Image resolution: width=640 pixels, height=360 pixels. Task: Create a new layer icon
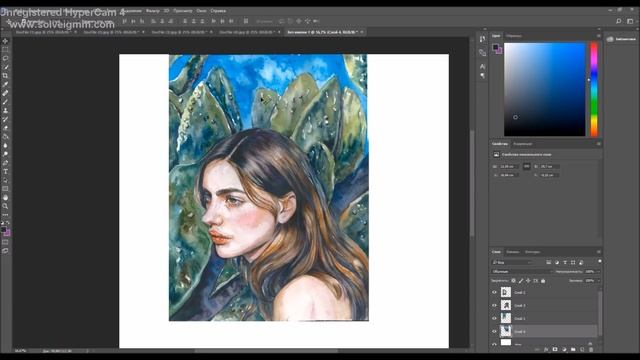582,350
